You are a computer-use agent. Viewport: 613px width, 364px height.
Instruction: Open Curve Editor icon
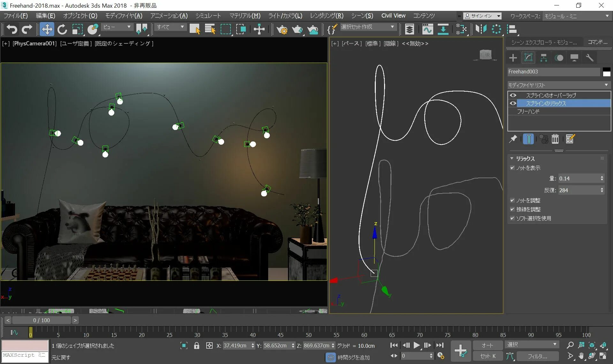pyautogui.click(x=427, y=29)
